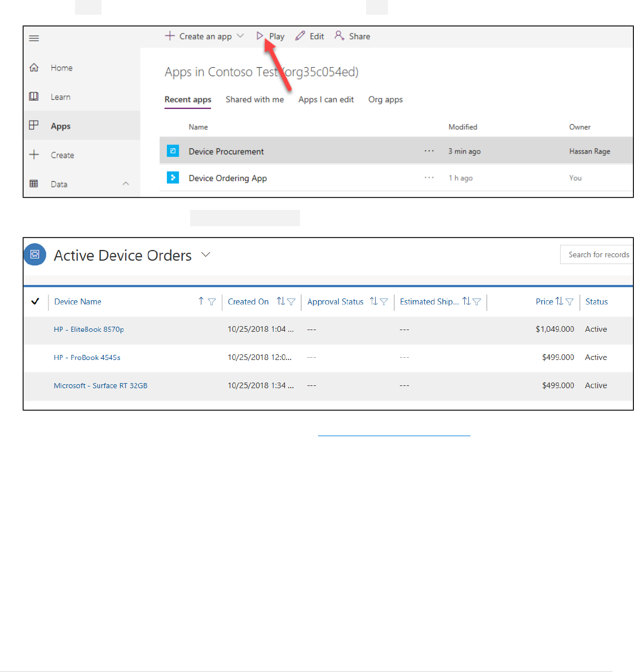Open the Price filter funnel
The image size is (634, 672).
(x=569, y=302)
